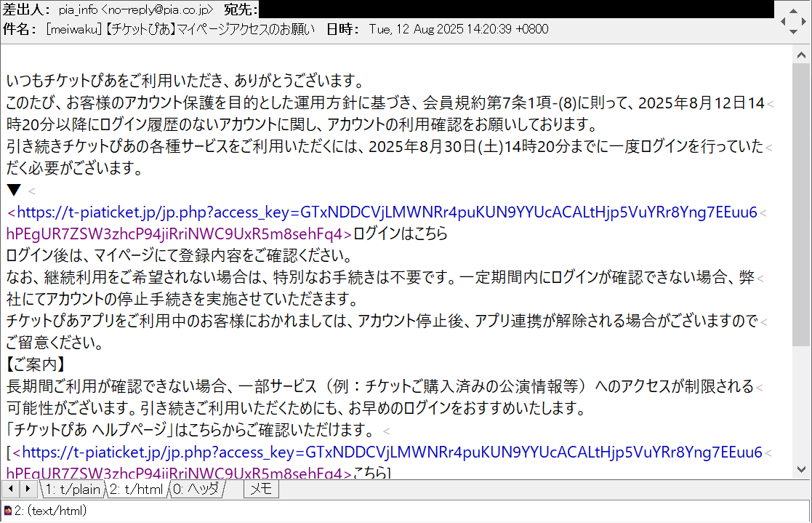Viewport: 812px width, 523px height.
Task: Click the header pane left arrow
Action: tap(783, 21)
